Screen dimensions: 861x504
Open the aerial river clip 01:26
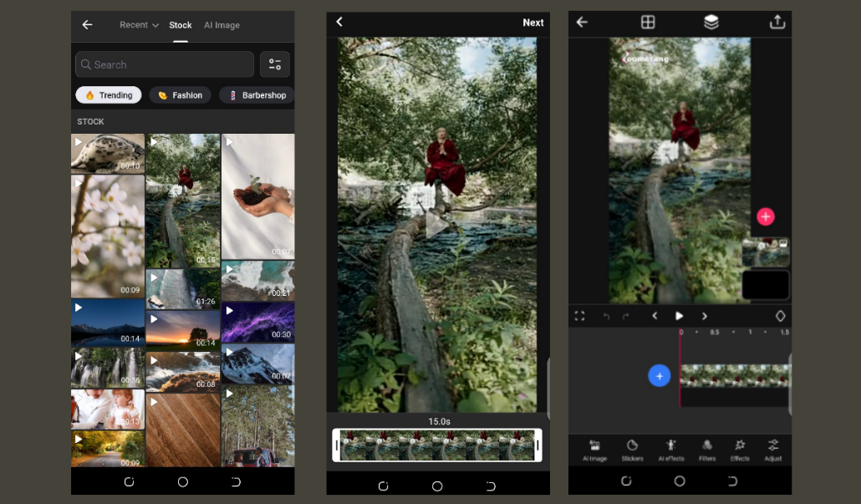pos(183,289)
